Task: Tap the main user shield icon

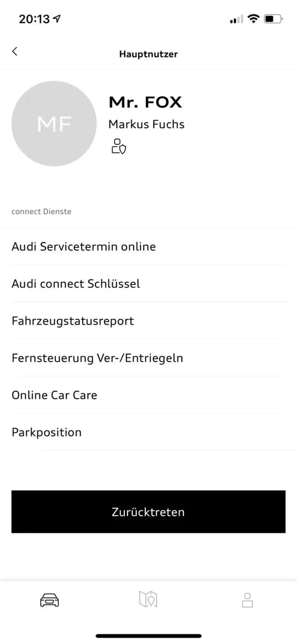Action: click(x=118, y=146)
